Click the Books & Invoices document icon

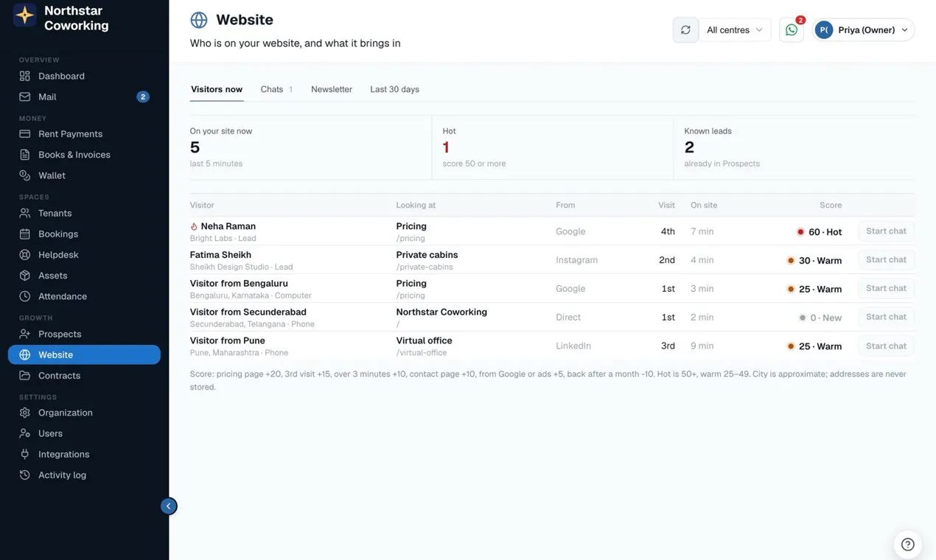pos(25,155)
